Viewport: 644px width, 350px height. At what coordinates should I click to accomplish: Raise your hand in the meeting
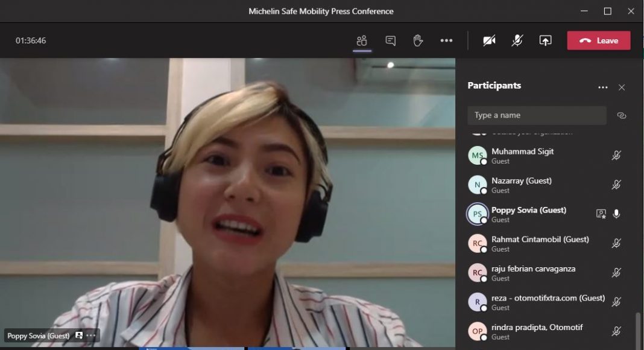pyautogui.click(x=418, y=40)
